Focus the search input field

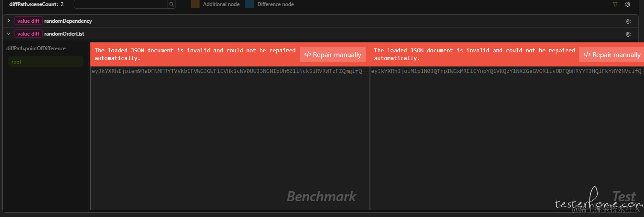120,4
